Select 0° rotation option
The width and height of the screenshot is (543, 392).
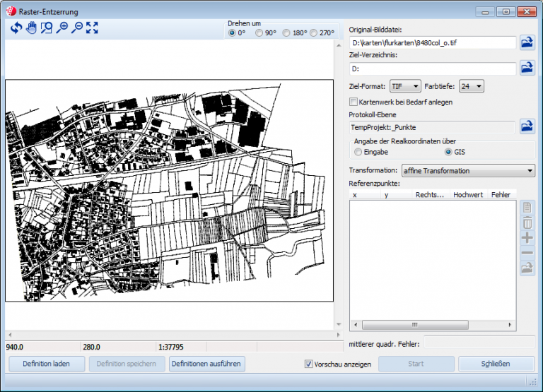pyautogui.click(x=232, y=33)
